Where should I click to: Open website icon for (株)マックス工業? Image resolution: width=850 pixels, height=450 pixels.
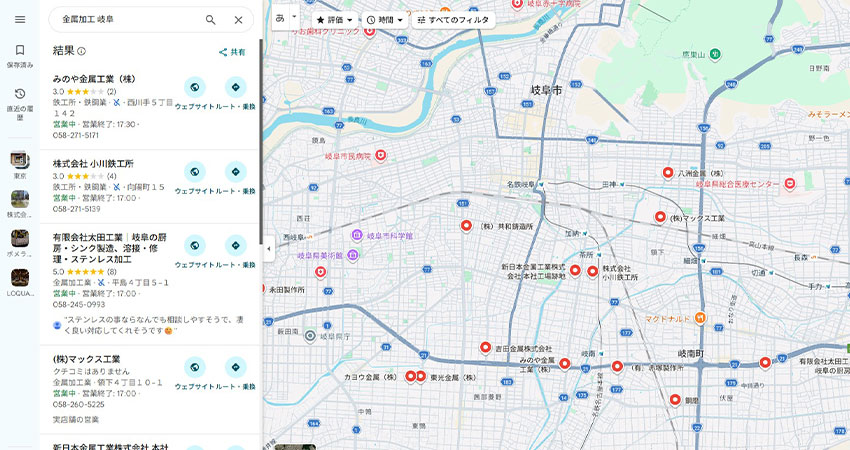pyautogui.click(x=195, y=368)
